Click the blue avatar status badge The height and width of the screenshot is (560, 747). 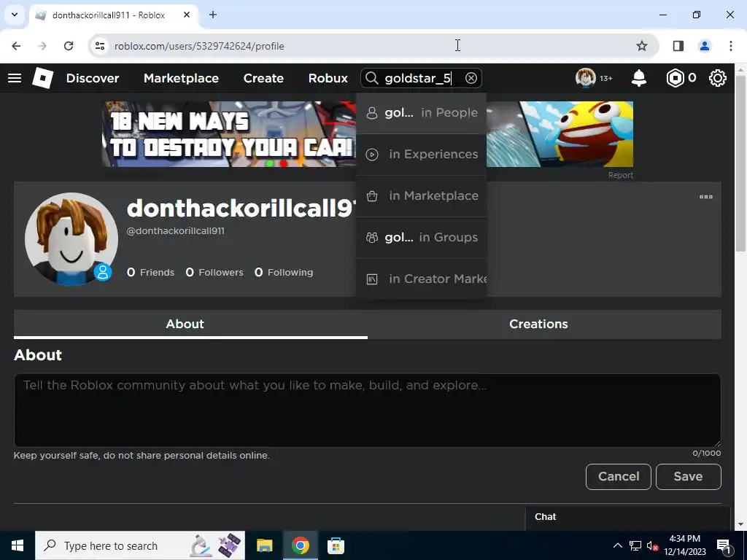point(102,272)
